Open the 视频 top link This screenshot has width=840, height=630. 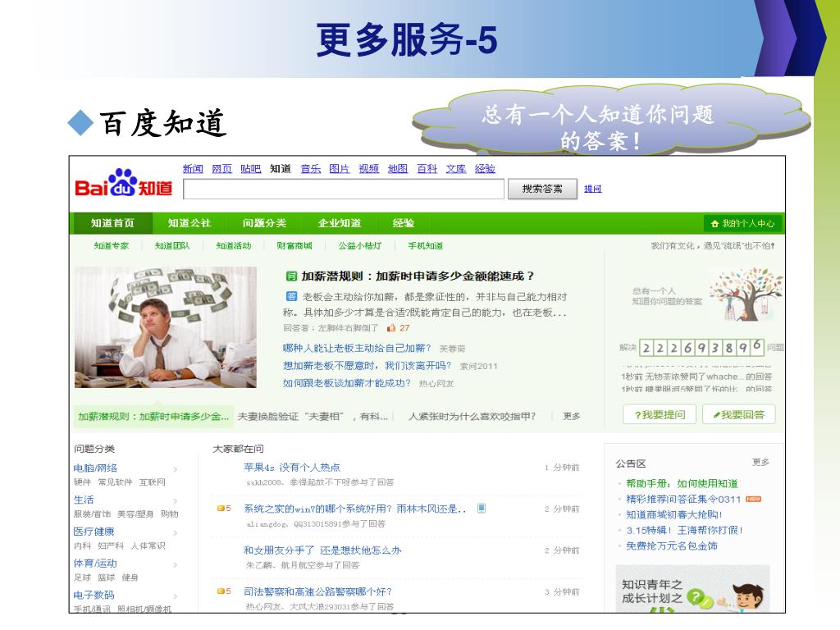point(369,169)
